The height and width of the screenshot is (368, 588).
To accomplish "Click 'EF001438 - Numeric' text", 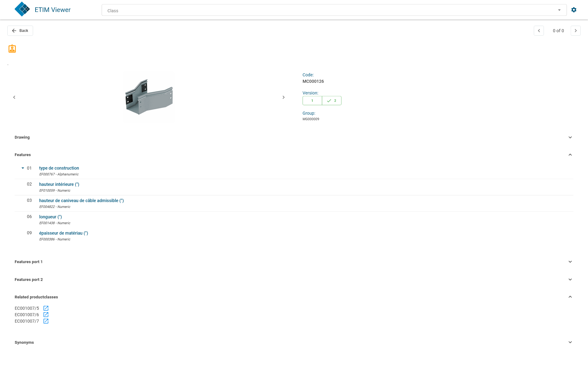I will pos(55,223).
